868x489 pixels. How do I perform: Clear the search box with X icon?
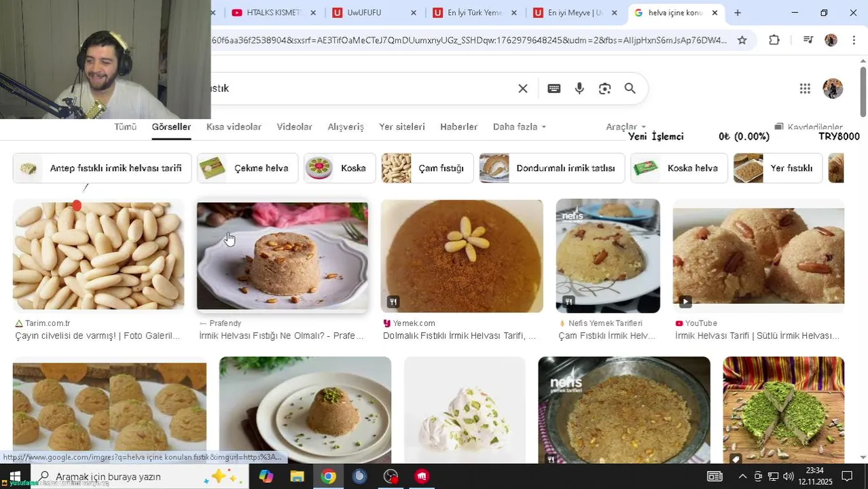coord(523,88)
